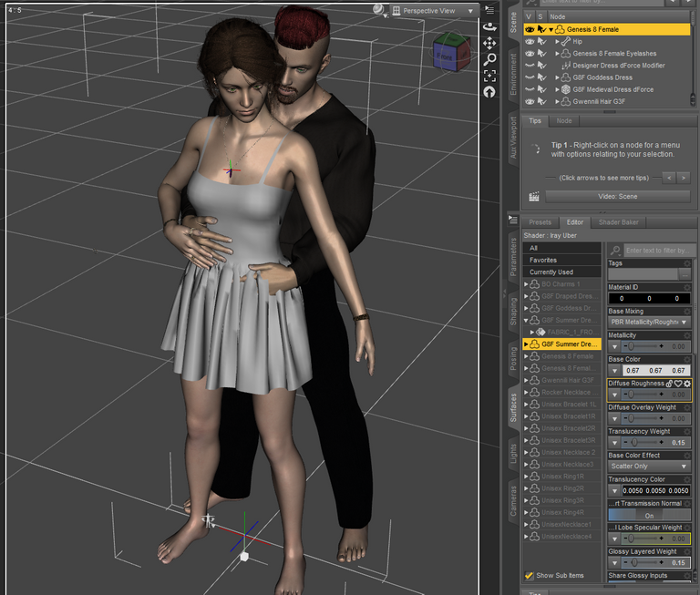700x595 pixels.
Task: Click the Hip bone icon
Action: click(x=566, y=42)
